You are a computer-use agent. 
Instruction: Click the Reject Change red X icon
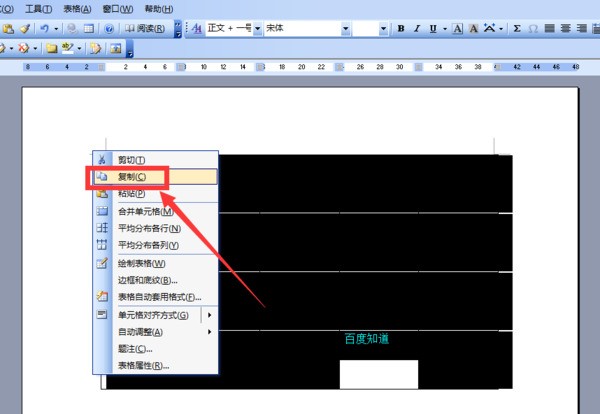[24, 49]
